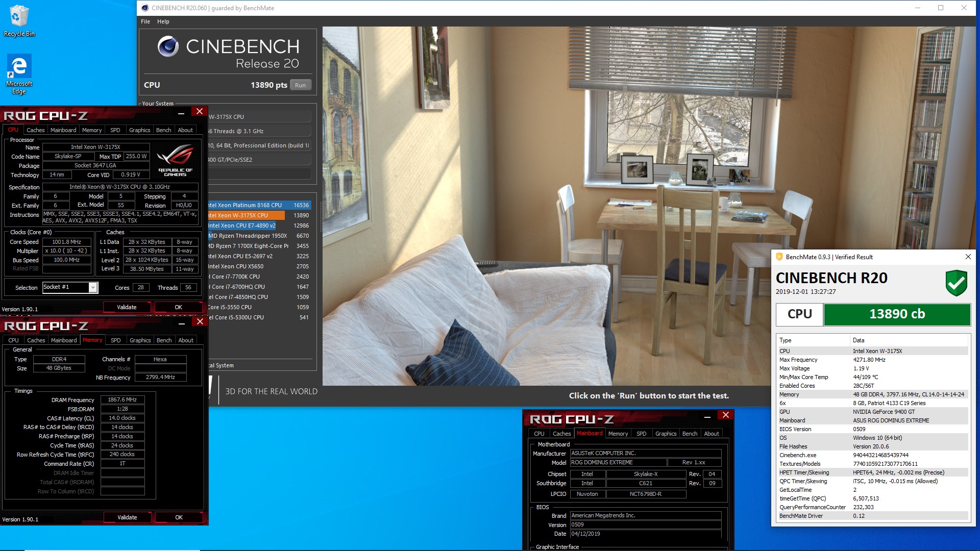Click the ROG DOMINUS EXTREME model field
The width and height of the screenshot is (980, 551).
point(618,463)
